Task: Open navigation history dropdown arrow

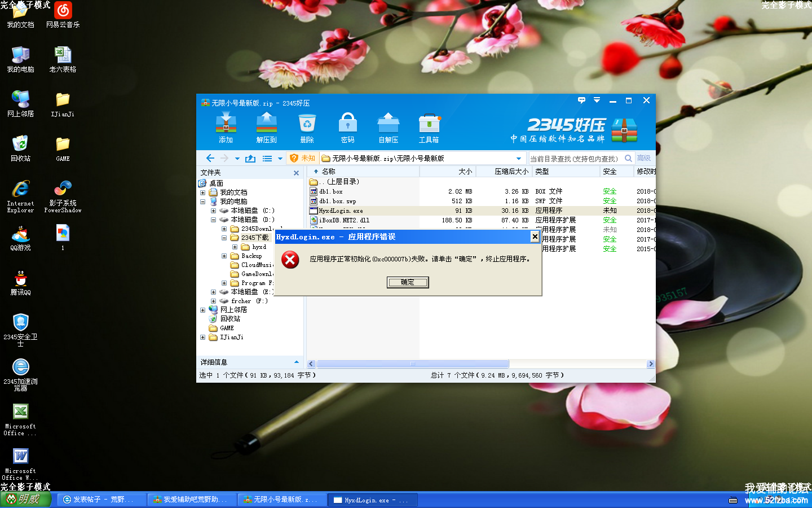Action: click(237, 159)
